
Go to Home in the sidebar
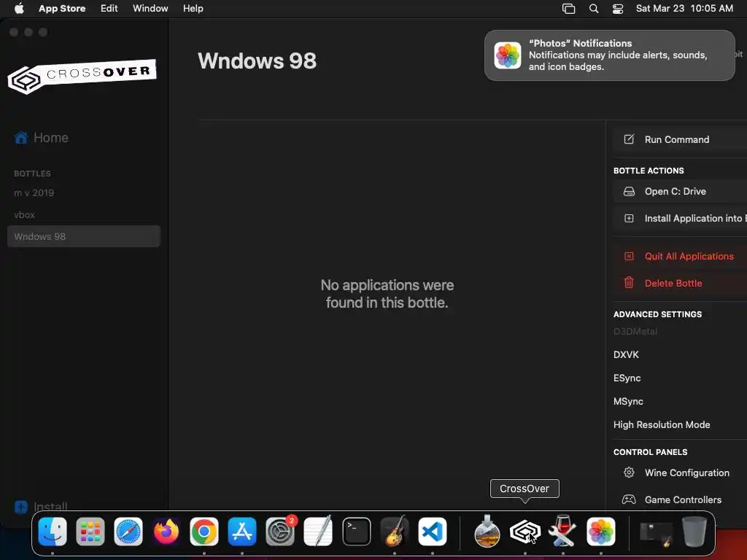[x=42, y=138]
